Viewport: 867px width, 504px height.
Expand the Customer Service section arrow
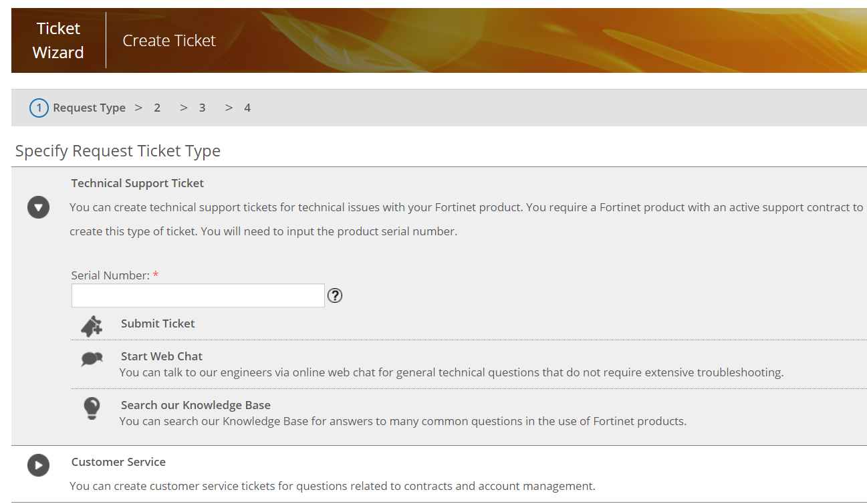[x=38, y=465]
